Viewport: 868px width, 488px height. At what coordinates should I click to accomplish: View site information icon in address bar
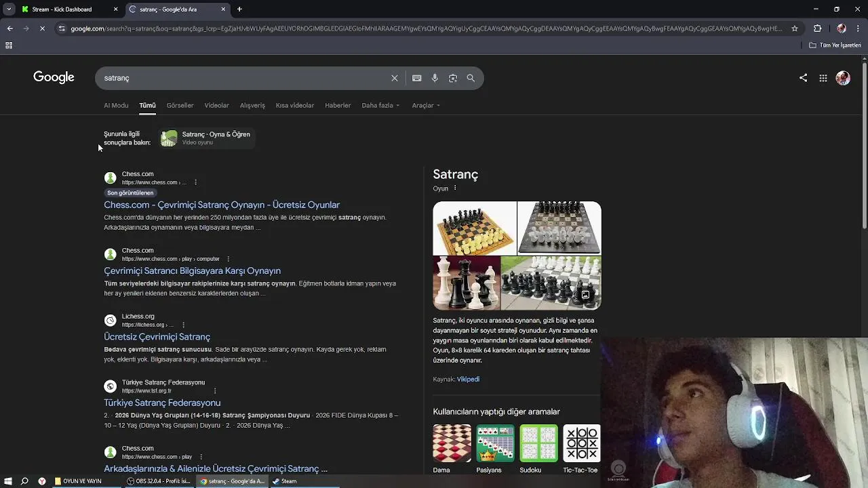point(62,28)
